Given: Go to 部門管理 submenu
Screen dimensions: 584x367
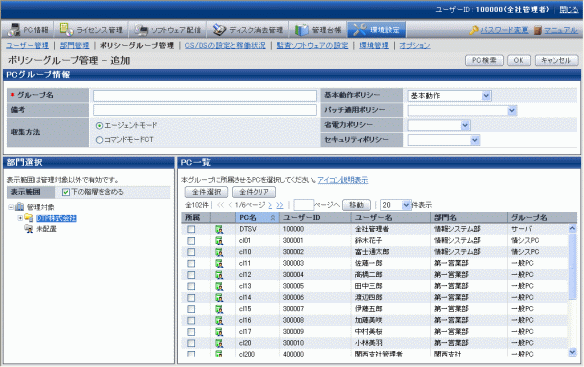Looking at the screenshot, I should 74,45.
